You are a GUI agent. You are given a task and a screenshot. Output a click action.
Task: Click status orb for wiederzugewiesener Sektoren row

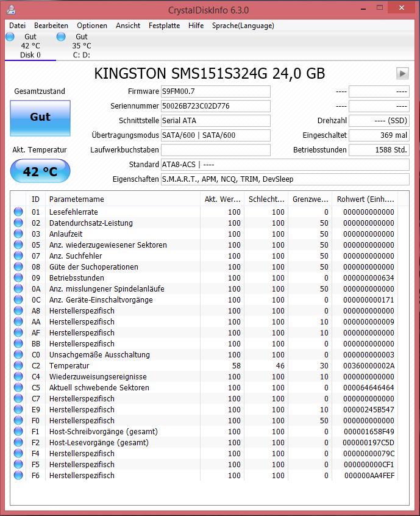click(x=18, y=245)
